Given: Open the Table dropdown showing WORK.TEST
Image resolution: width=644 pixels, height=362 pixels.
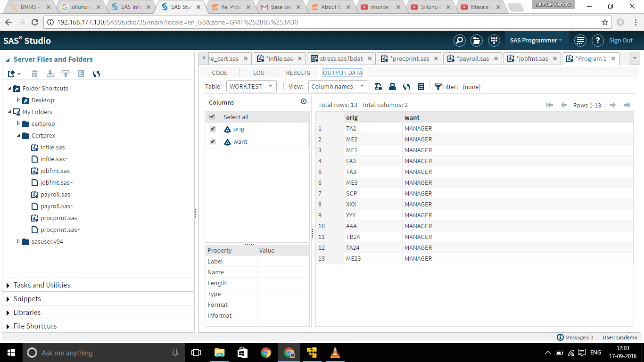Looking at the screenshot, I should (250, 86).
